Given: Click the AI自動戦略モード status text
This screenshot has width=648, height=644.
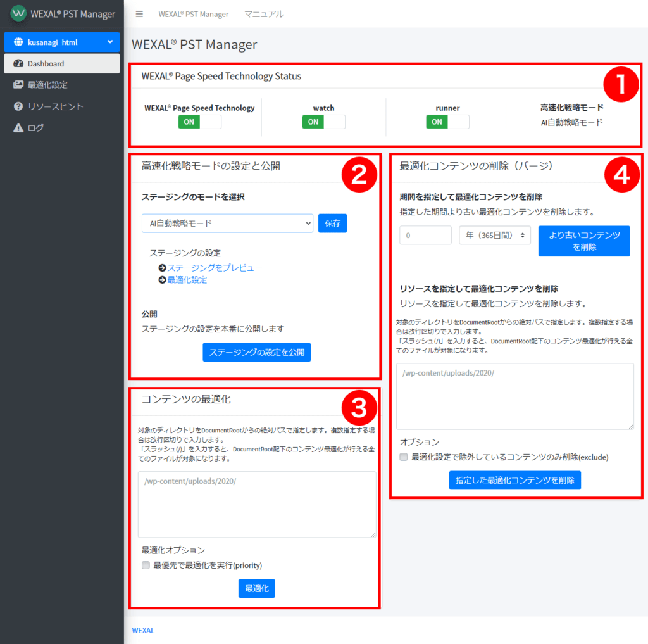Looking at the screenshot, I should pos(572,122).
